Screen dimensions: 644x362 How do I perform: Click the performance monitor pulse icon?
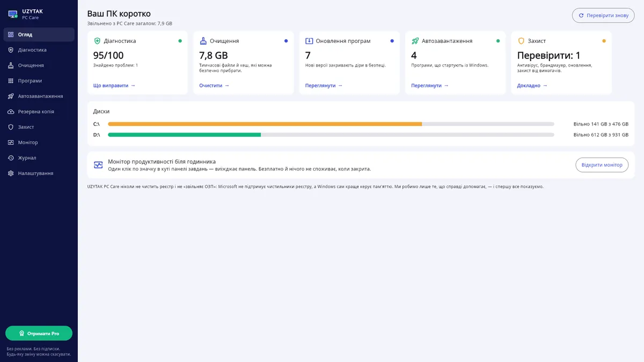(x=98, y=165)
